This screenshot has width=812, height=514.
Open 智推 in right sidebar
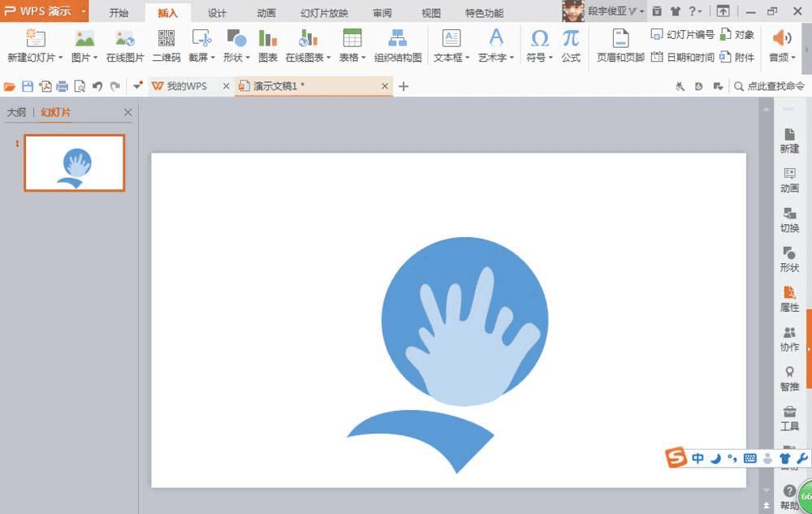(x=790, y=378)
